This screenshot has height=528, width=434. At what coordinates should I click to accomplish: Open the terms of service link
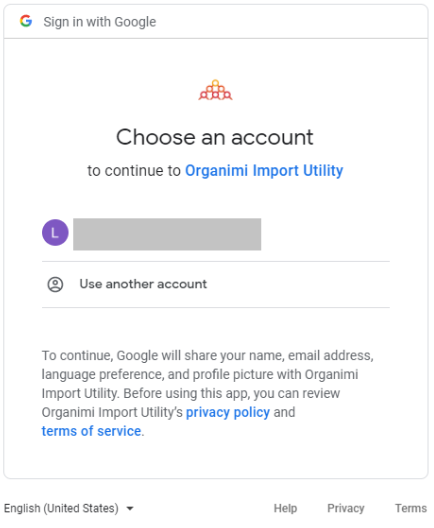91,431
